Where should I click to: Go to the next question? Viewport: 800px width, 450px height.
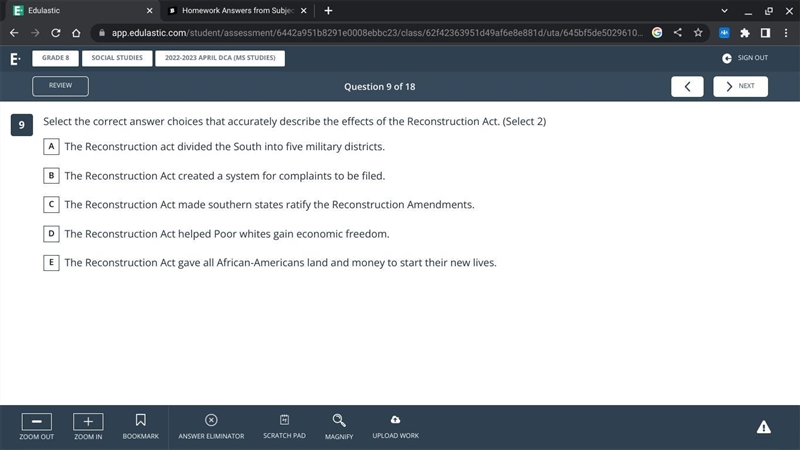pyautogui.click(x=740, y=86)
